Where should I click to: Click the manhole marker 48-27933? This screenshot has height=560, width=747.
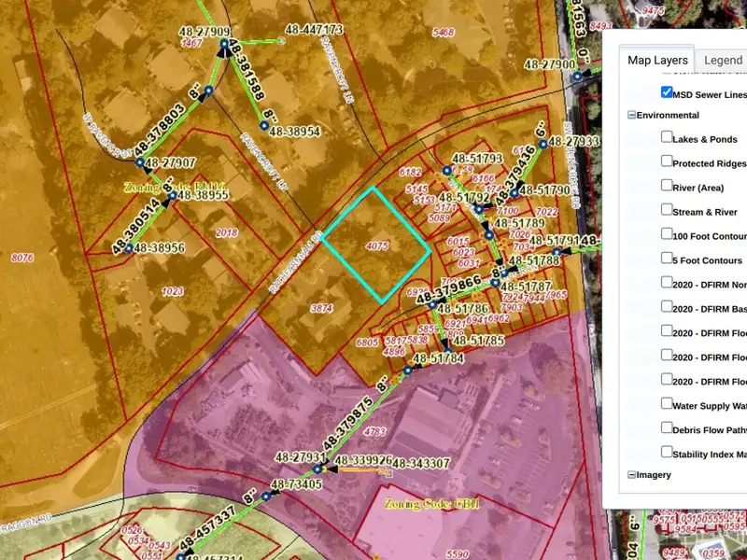541,147
